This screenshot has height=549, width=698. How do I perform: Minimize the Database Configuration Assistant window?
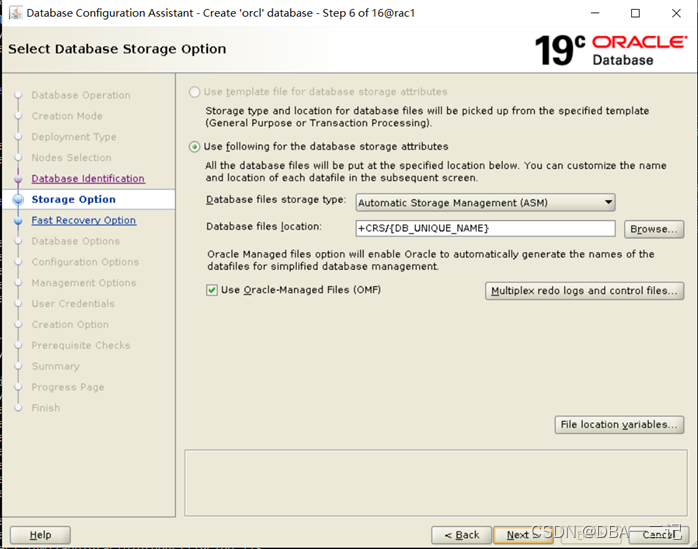click(595, 13)
